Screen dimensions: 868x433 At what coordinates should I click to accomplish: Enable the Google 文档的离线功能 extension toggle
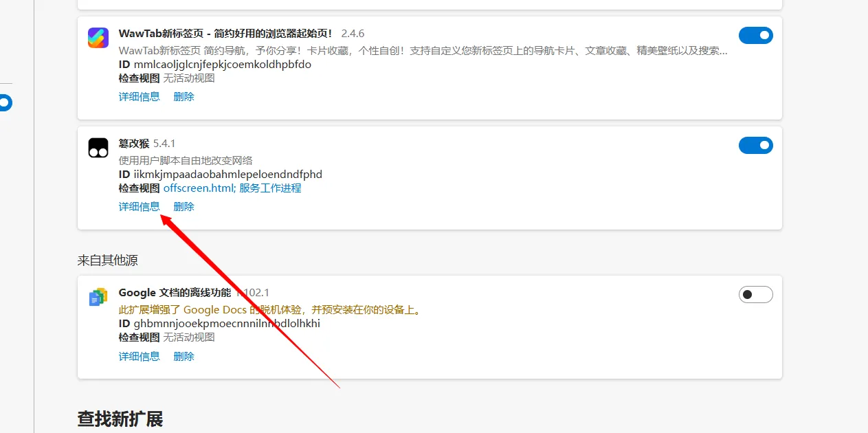(x=755, y=294)
